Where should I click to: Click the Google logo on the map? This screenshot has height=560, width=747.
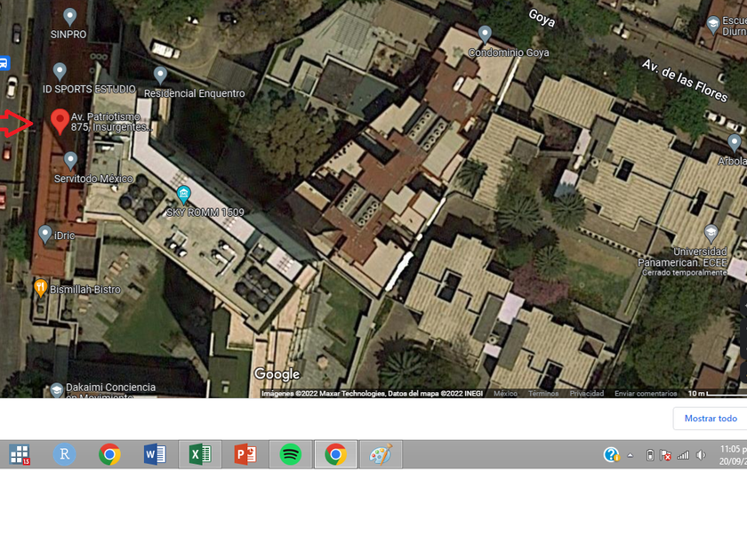277,374
